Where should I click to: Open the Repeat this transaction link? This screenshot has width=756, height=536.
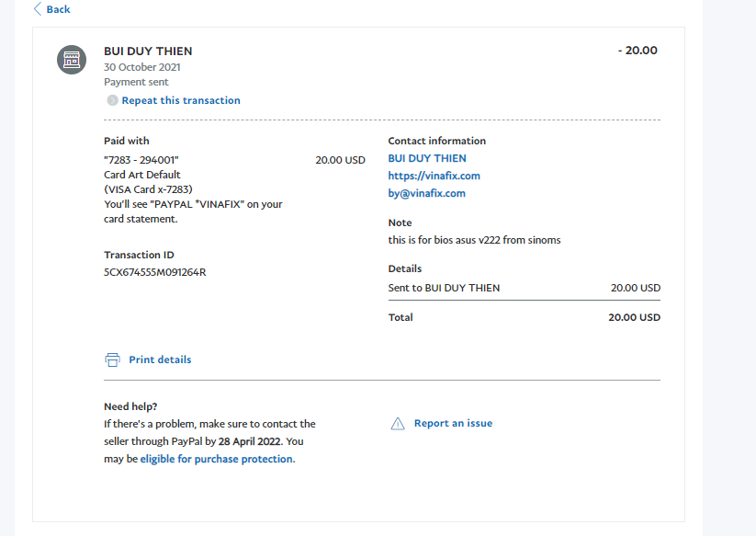[x=181, y=100]
